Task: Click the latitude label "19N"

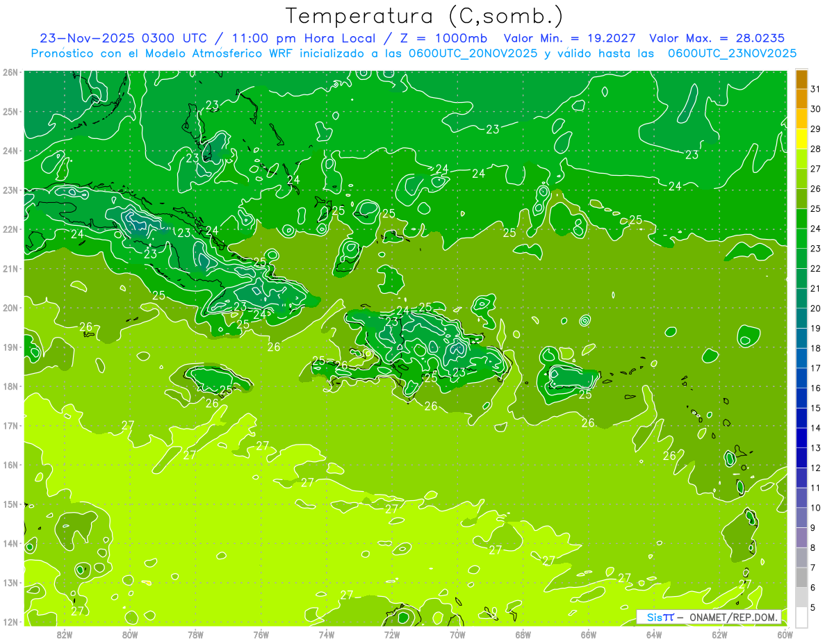Action: tap(11, 347)
